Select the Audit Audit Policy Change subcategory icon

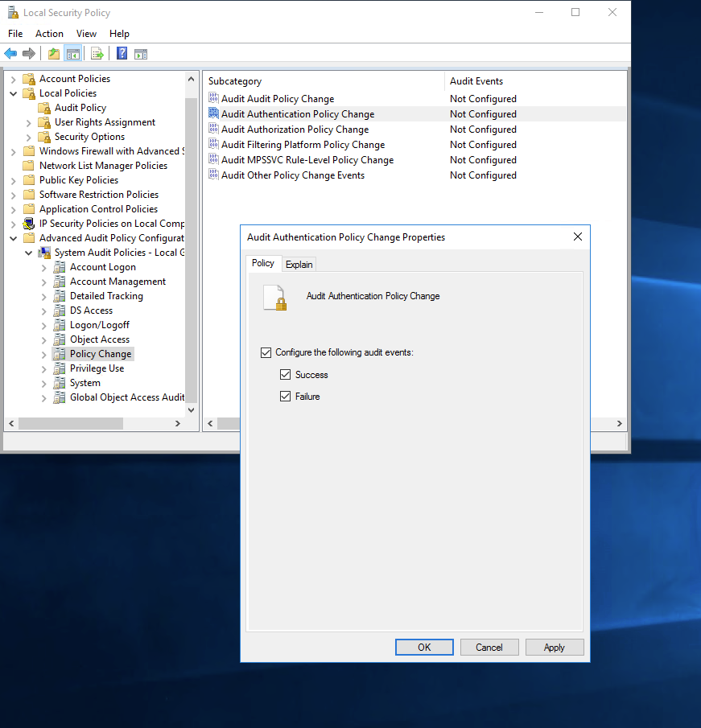(213, 98)
